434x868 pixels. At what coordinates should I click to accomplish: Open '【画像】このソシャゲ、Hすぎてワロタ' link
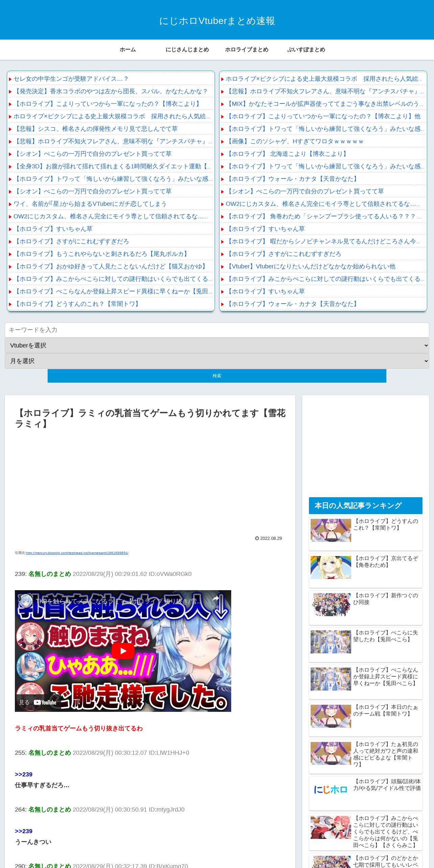[x=294, y=141]
